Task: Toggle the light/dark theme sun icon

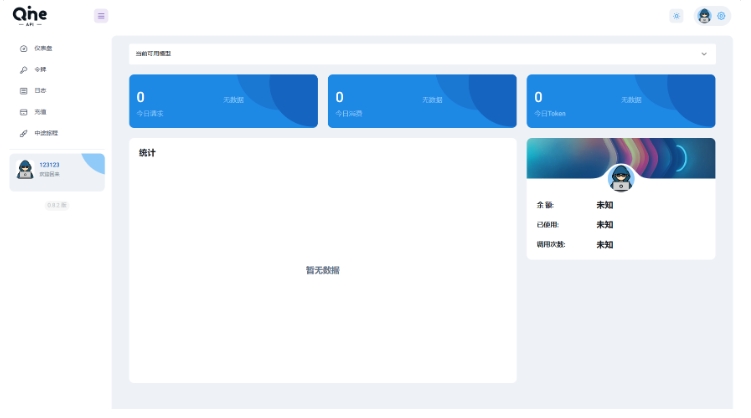Action: coord(676,16)
